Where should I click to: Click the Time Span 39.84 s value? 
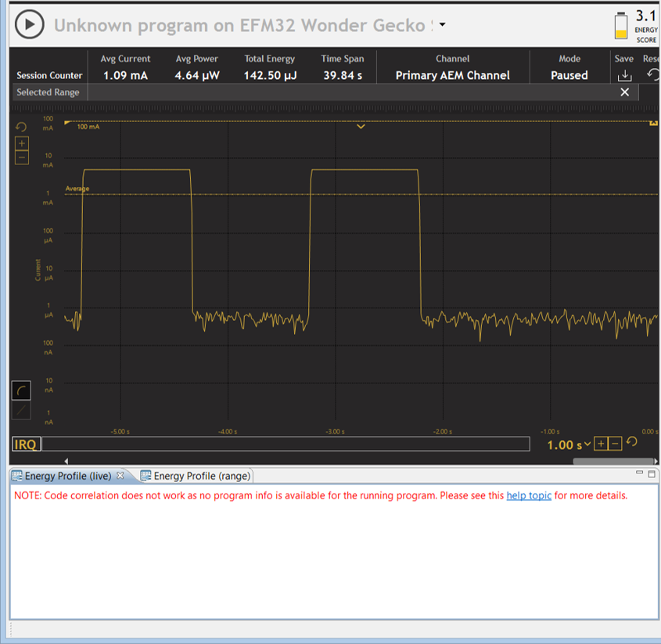343,75
